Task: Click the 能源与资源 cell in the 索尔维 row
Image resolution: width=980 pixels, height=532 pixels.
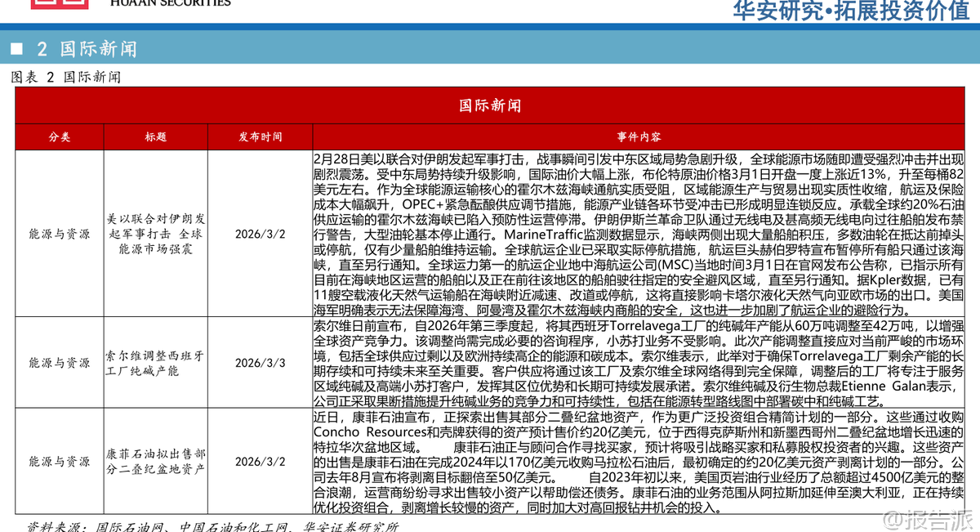Action: [x=60, y=363]
